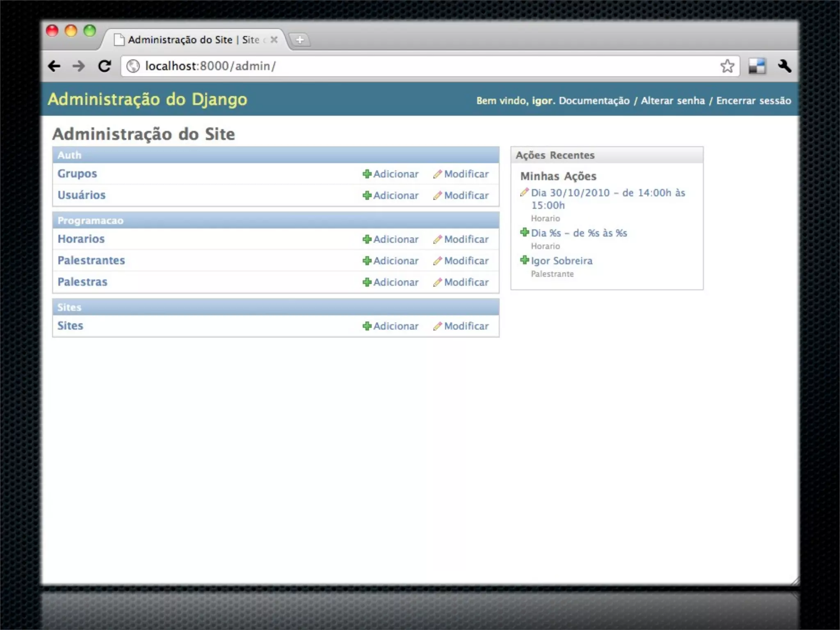The image size is (840, 630).
Task: Open the Horarios model list
Action: [x=81, y=239]
